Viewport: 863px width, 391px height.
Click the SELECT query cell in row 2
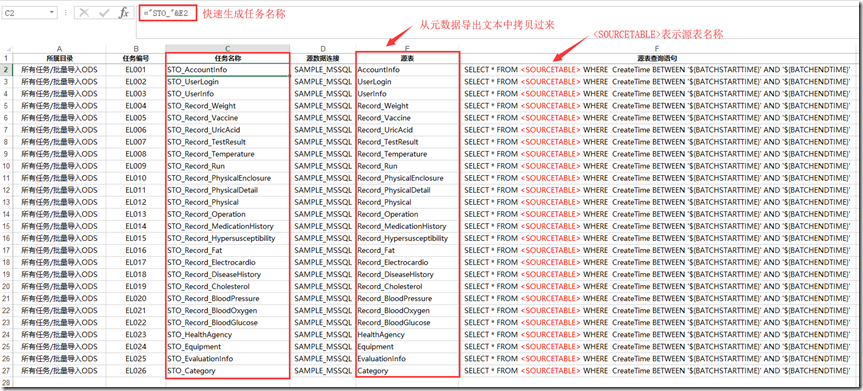(657, 70)
